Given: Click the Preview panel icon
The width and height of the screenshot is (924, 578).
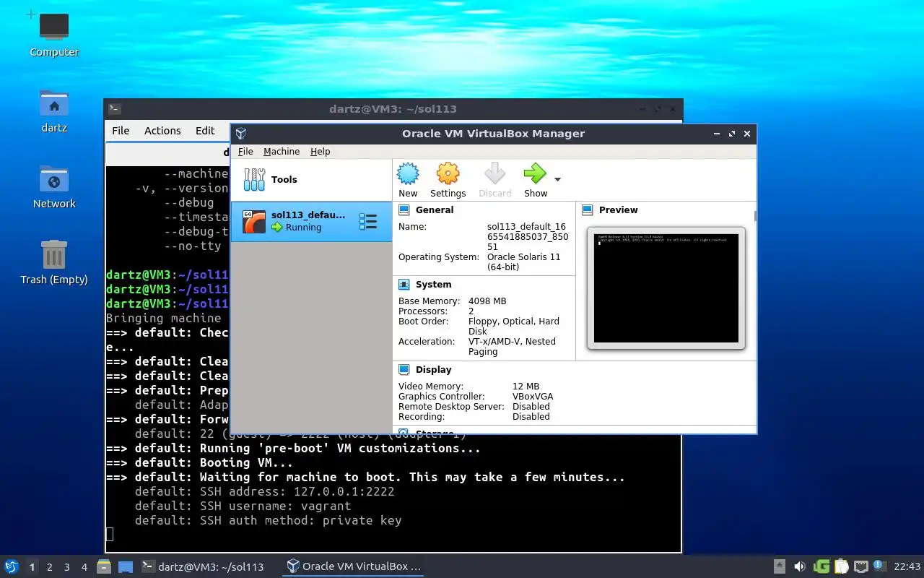Looking at the screenshot, I should (587, 210).
